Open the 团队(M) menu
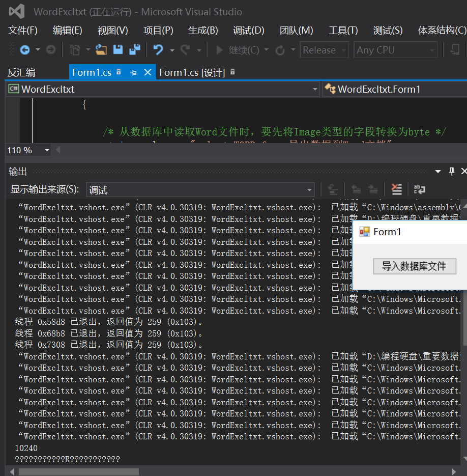The height and width of the screenshot is (476, 467). (x=296, y=30)
